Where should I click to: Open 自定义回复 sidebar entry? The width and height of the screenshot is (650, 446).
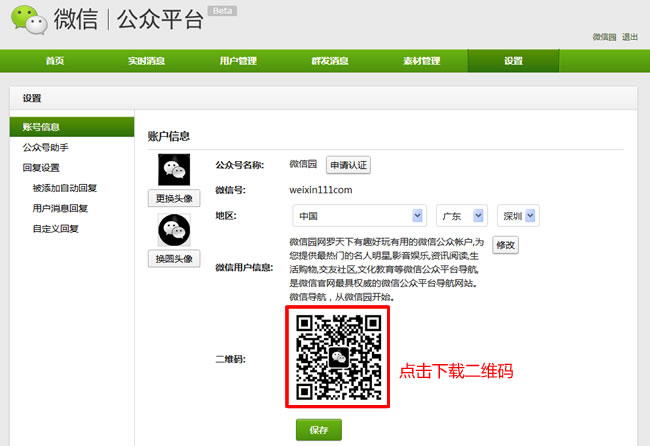[x=56, y=228]
